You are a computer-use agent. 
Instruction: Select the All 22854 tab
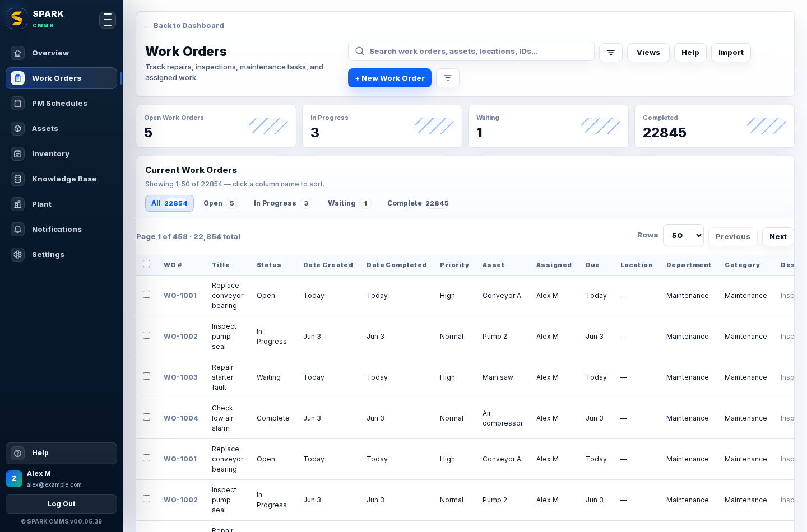pos(169,203)
